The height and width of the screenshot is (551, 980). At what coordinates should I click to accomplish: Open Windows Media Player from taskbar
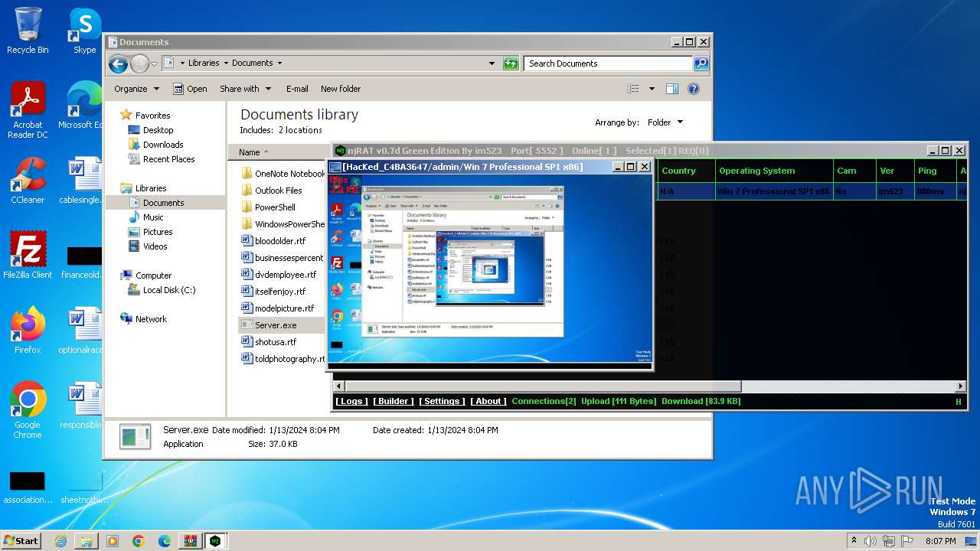[113, 541]
